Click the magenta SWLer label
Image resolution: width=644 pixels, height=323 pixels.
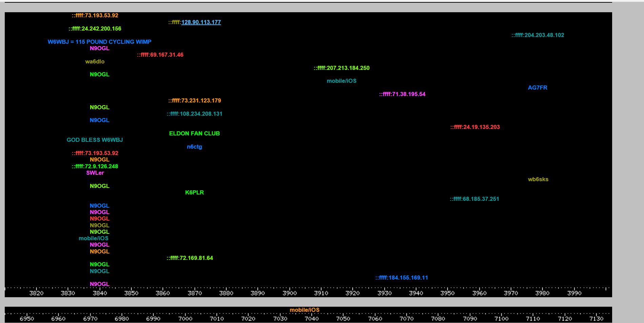[x=95, y=173]
